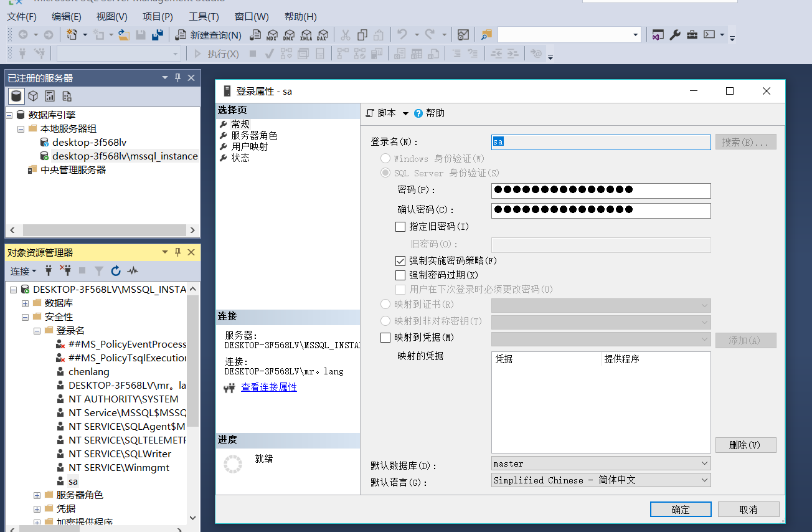Click the 登录名 input field containing sa
The width and height of the screenshot is (812, 532).
coord(600,142)
